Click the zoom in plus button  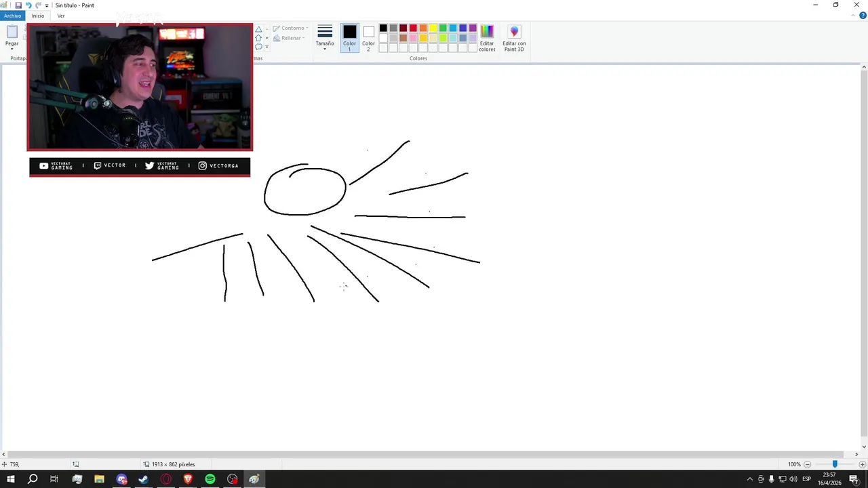tap(863, 464)
